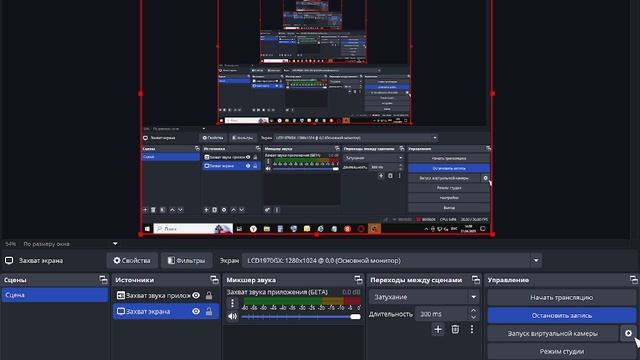Pop out the Управление dock panel
This screenshot has height=360, width=640.
pyautogui.click(x=633, y=280)
